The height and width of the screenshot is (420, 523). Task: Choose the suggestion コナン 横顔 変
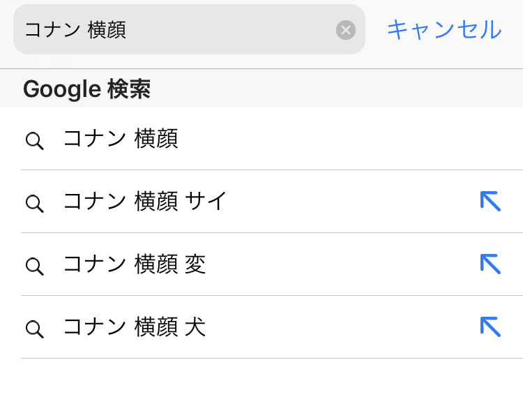coord(135,264)
